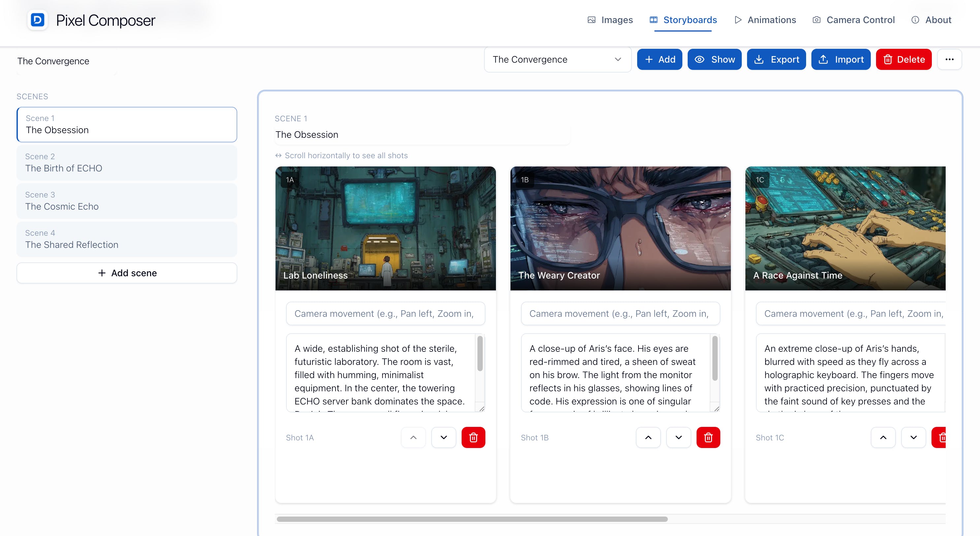Move shot 1C up

[883, 437]
